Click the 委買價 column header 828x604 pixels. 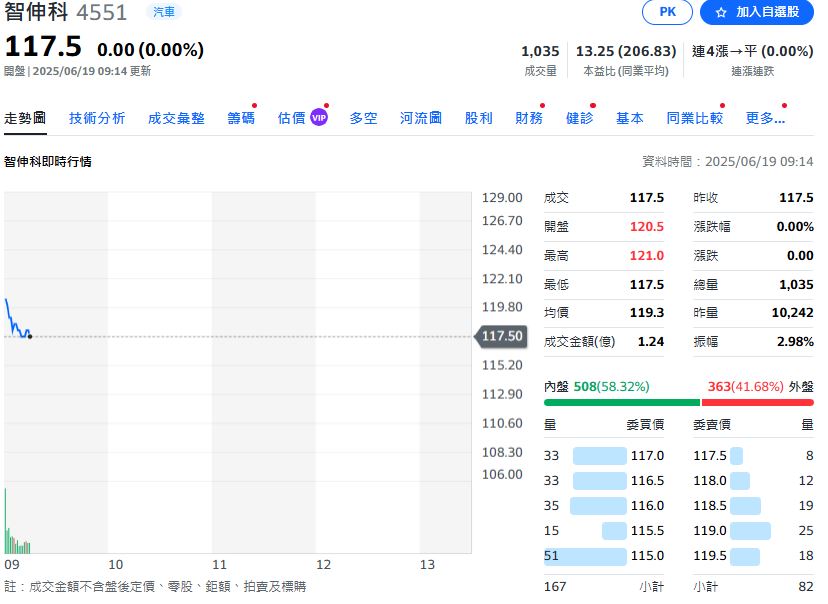pyautogui.click(x=645, y=424)
